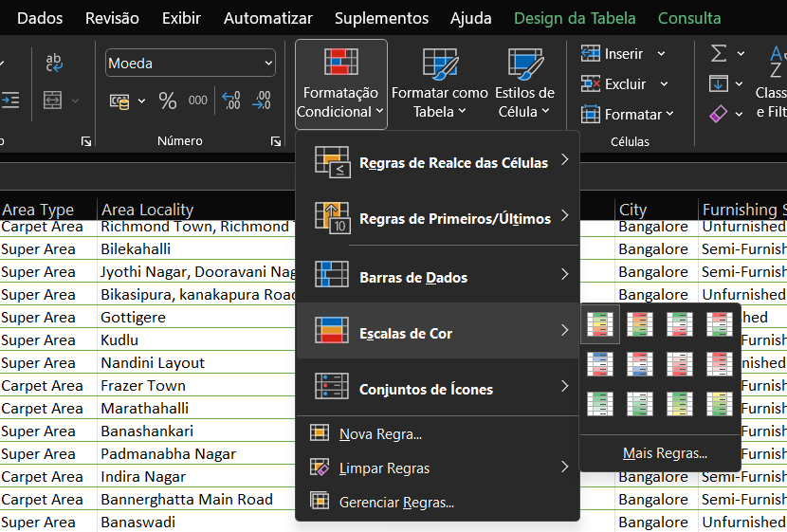Open Regras de Realce das Células submenu

[438, 162]
